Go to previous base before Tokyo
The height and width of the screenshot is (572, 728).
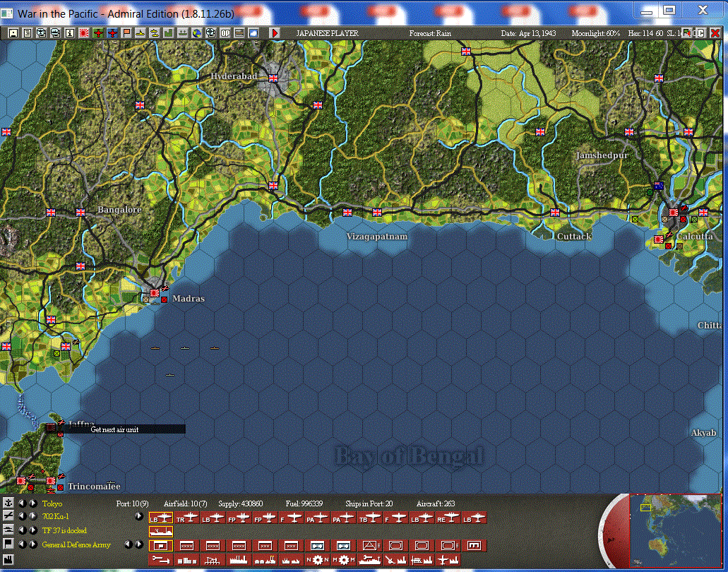point(21,504)
